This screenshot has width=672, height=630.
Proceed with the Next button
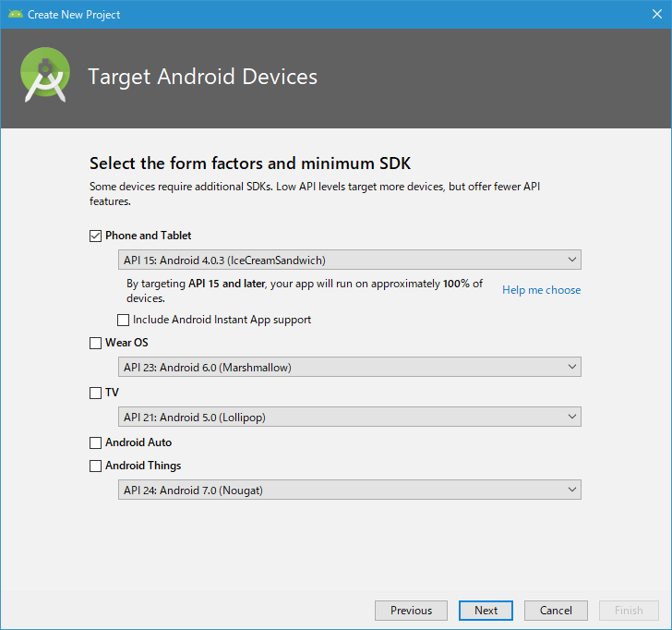pos(486,611)
